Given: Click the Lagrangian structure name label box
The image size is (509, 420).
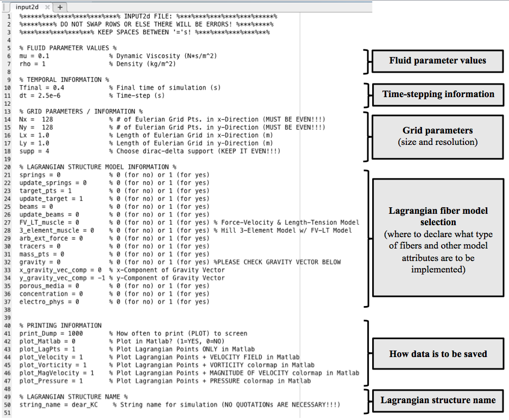Looking at the screenshot, I should pyautogui.click(x=437, y=400).
